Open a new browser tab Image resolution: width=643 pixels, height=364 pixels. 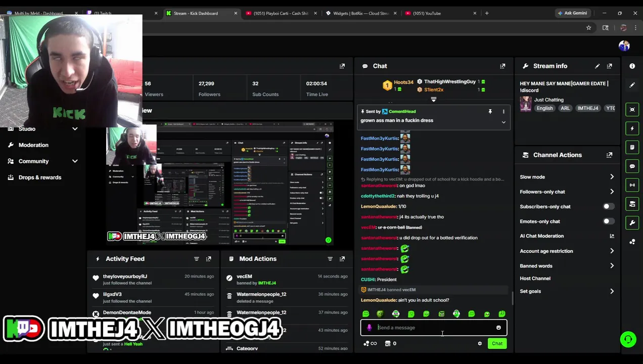[x=487, y=13]
